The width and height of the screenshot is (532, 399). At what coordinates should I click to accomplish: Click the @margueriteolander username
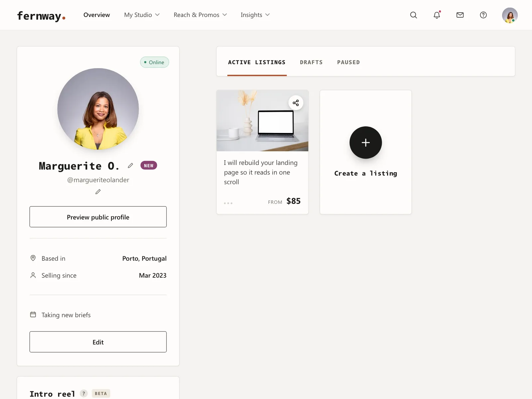[x=98, y=180]
